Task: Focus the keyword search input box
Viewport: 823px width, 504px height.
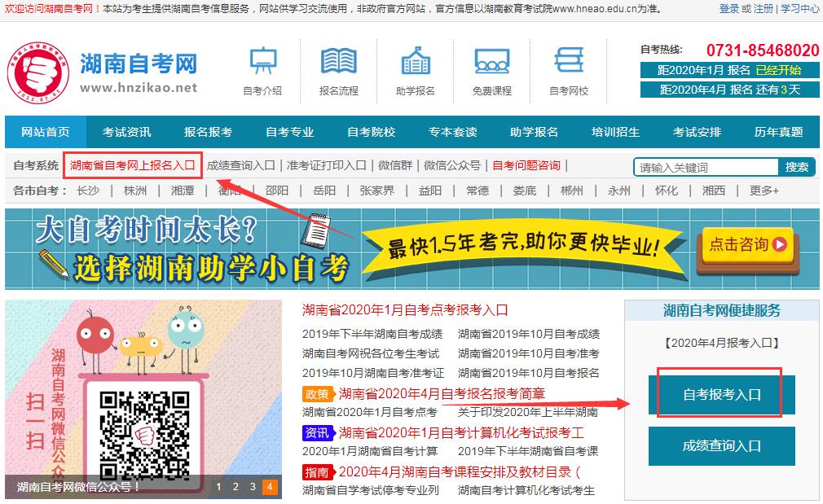Action: tap(706, 168)
